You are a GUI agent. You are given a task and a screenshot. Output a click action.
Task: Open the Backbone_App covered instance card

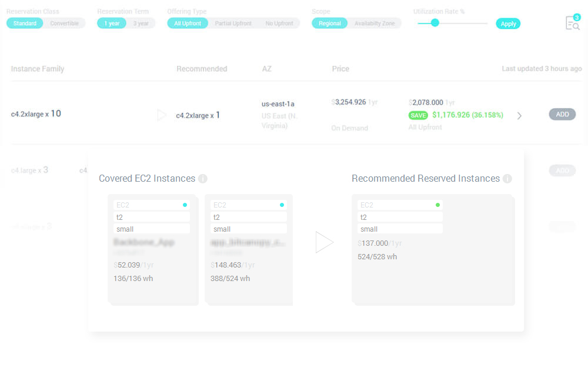pyautogui.click(x=152, y=250)
